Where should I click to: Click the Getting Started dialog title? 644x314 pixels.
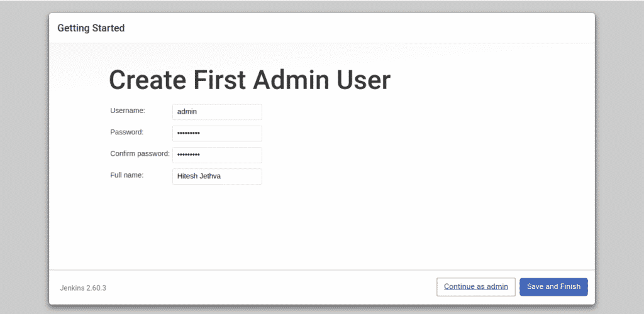tap(91, 28)
